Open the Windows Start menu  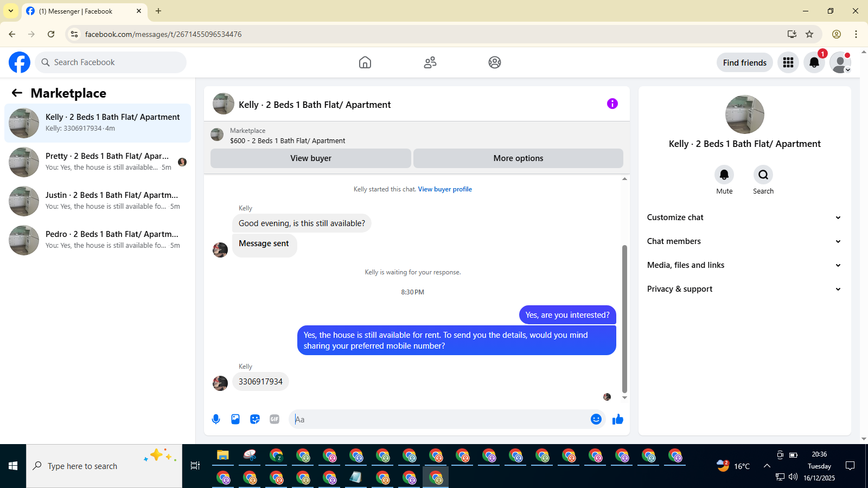(13, 466)
